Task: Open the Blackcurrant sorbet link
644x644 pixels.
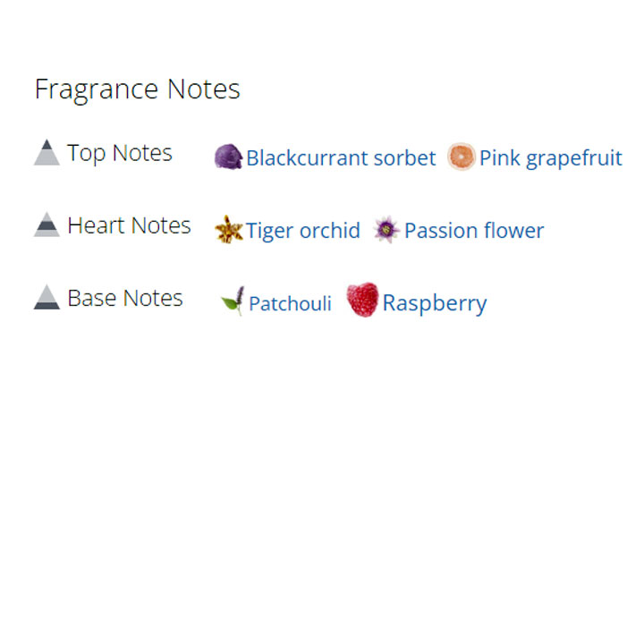Action: click(x=341, y=158)
